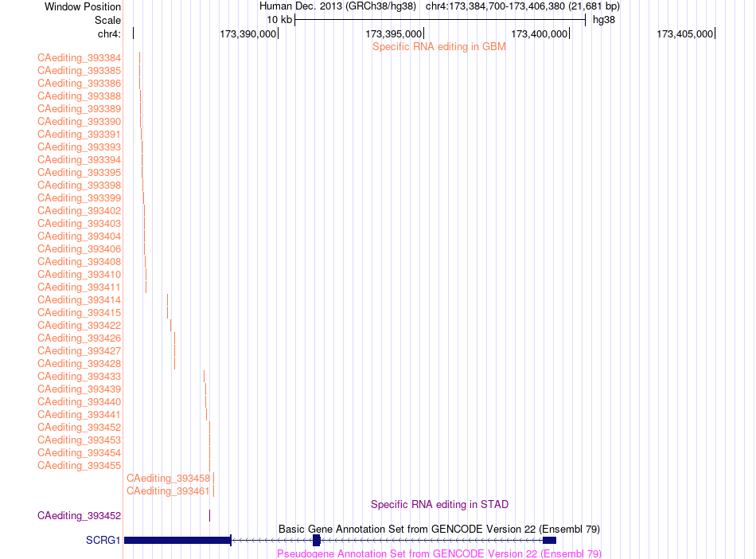756x559 pixels.
Task: Click the CAediting_393461 inline label
Action: 168,491
